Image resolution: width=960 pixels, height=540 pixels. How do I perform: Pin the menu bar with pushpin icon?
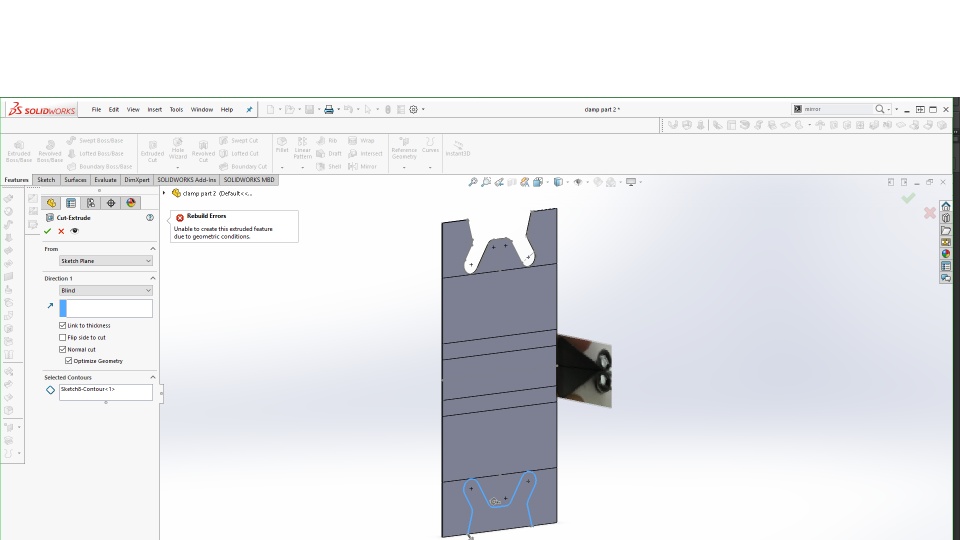[249, 110]
